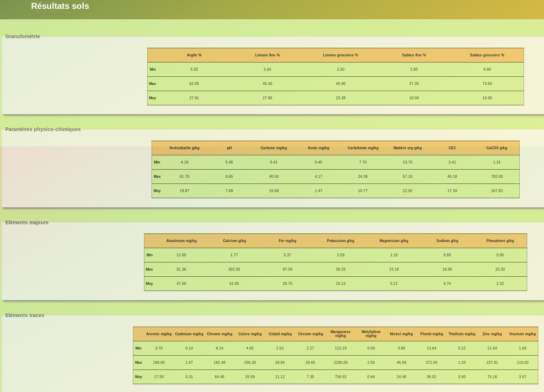
Task: Click the 'Carb/Azote mg/kg' column header
Action: point(363,148)
